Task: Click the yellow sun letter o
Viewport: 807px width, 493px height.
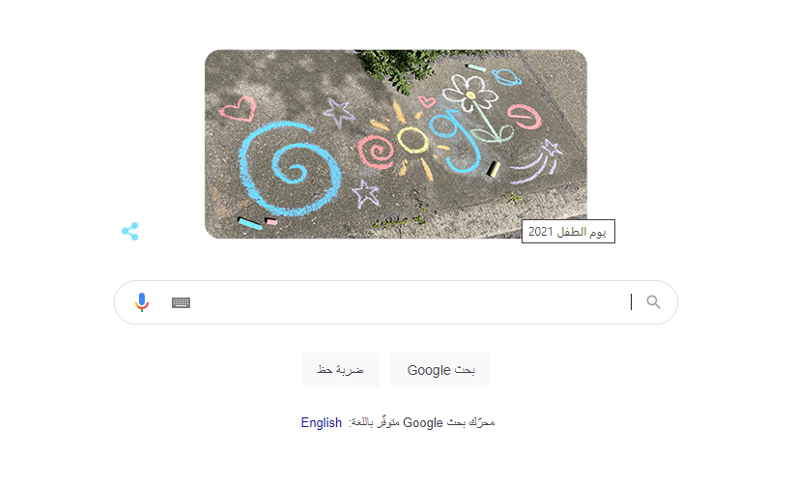Action: tap(412, 139)
